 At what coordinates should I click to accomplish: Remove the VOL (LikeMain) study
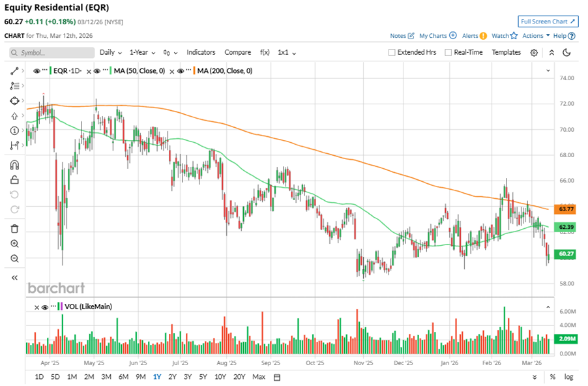pyautogui.click(x=37, y=308)
